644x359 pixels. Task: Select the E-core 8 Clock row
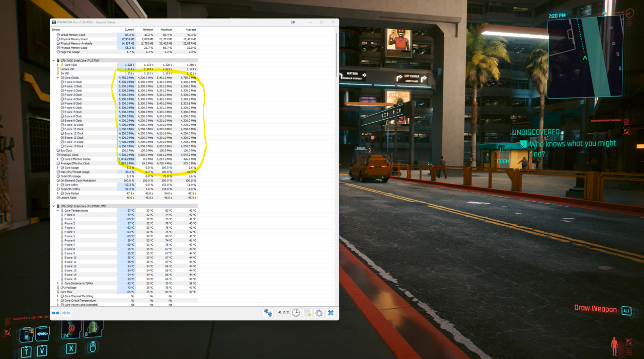click(x=124, y=116)
